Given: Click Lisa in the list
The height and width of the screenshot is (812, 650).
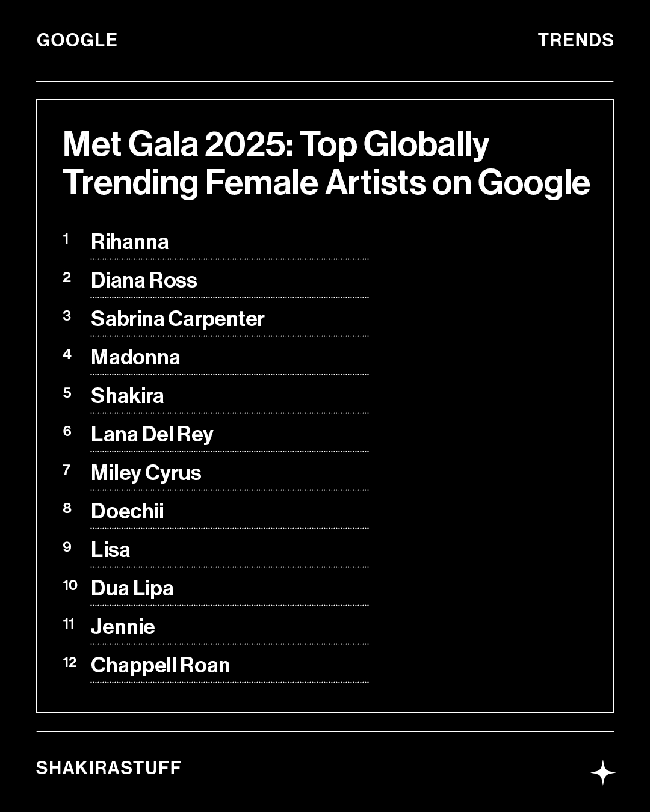Looking at the screenshot, I should pyautogui.click(x=110, y=550).
